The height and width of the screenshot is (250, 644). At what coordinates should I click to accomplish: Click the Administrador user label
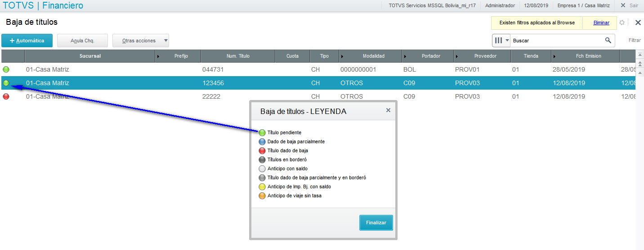click(500, 5)
